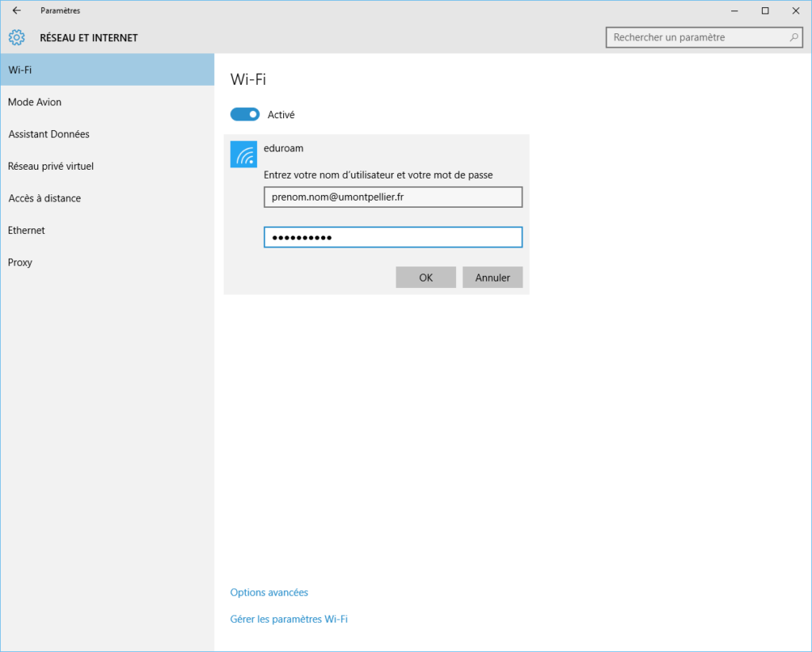This screenshot has height=652, width=812.
Task: Select Accès à distance
Action: pyautogui.click(x=107, y=198)
